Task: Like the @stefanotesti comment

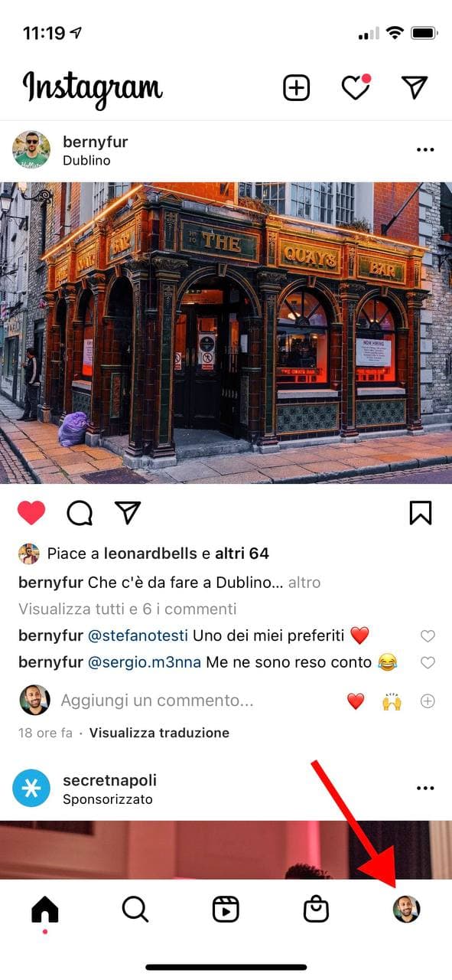Action: pos(428,636)
